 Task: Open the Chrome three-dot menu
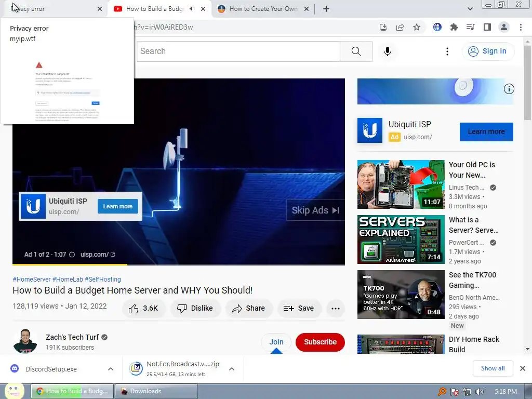(x=521, y=27)
